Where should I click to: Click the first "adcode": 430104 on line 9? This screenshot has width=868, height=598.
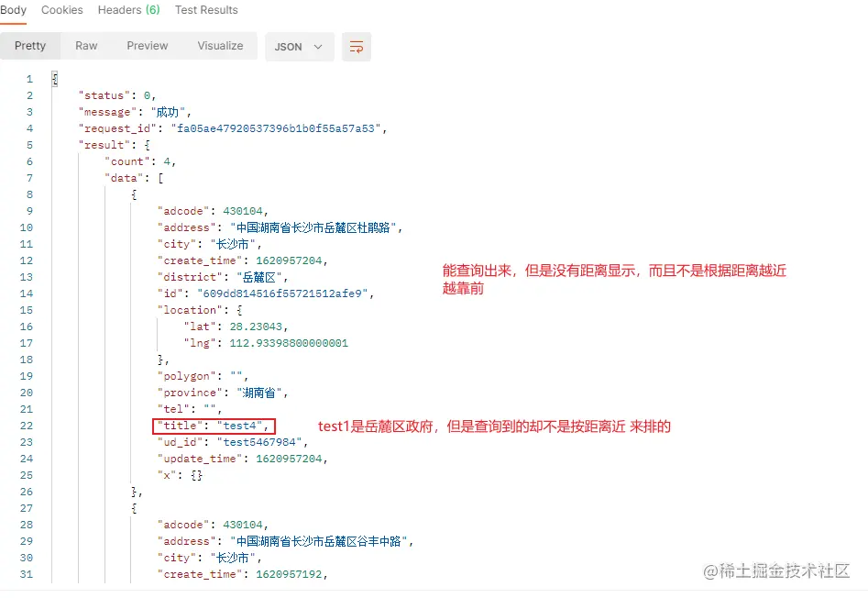tap(214, 211)
